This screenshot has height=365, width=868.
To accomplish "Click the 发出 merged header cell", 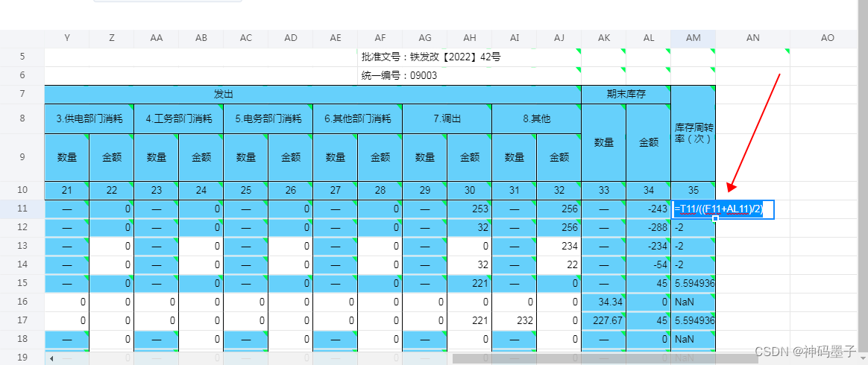I will point(312,95).
